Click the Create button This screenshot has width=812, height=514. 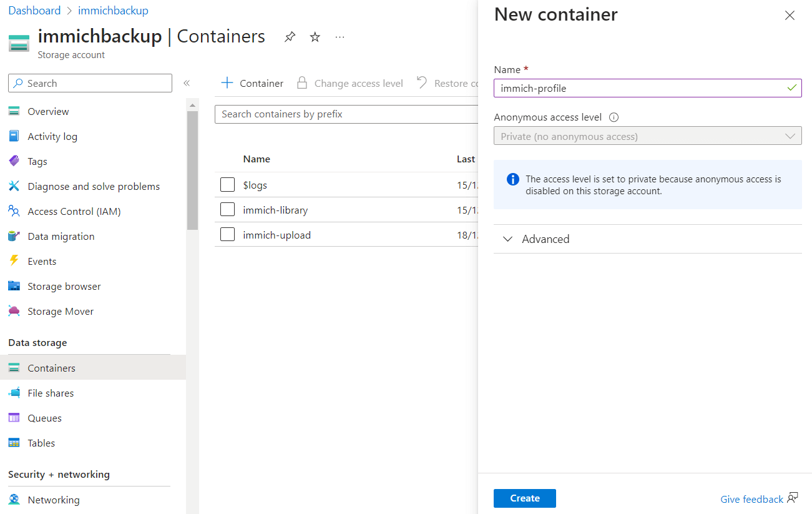[524, 498]
